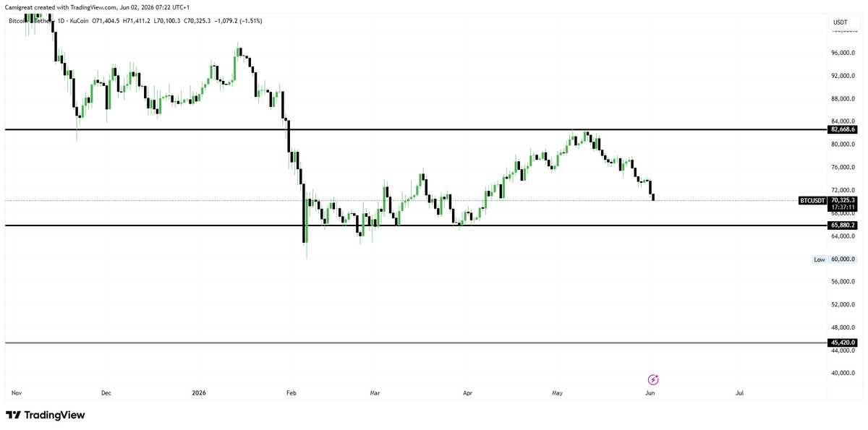Screen dimensions: 868x430
Task: Click the purple lightning bolt event icon
Action: tap(653, 379)
